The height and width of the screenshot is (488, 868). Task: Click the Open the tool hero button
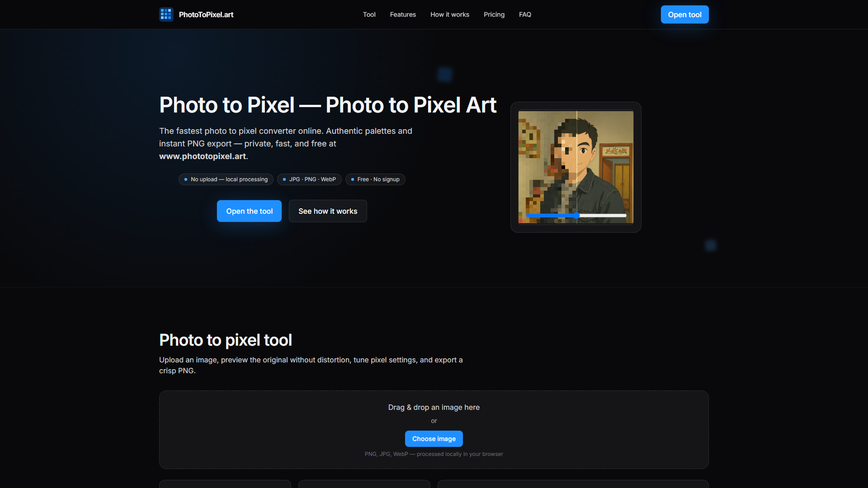tap(249, 211)
